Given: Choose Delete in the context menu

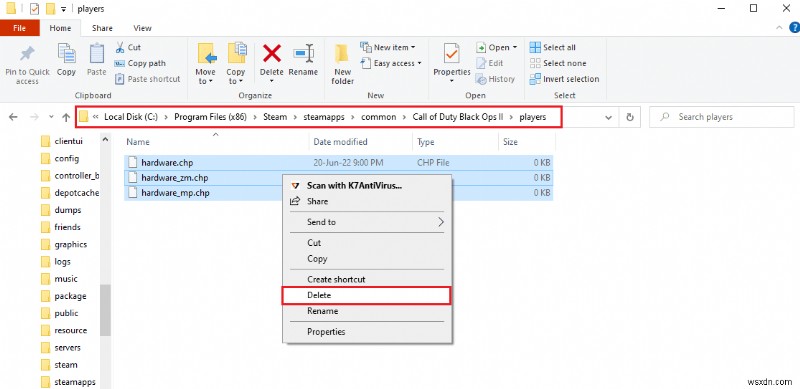Looking at the screenshot, I should pos(367,296).
